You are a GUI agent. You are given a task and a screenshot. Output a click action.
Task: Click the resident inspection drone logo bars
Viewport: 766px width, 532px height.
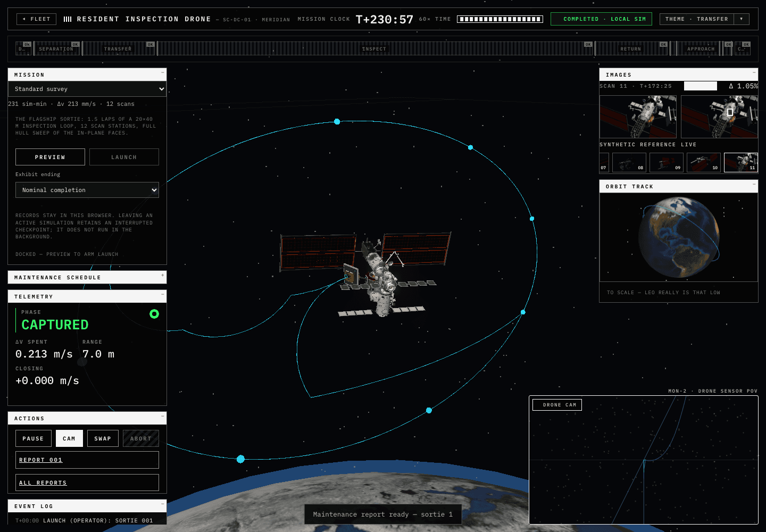68,19
